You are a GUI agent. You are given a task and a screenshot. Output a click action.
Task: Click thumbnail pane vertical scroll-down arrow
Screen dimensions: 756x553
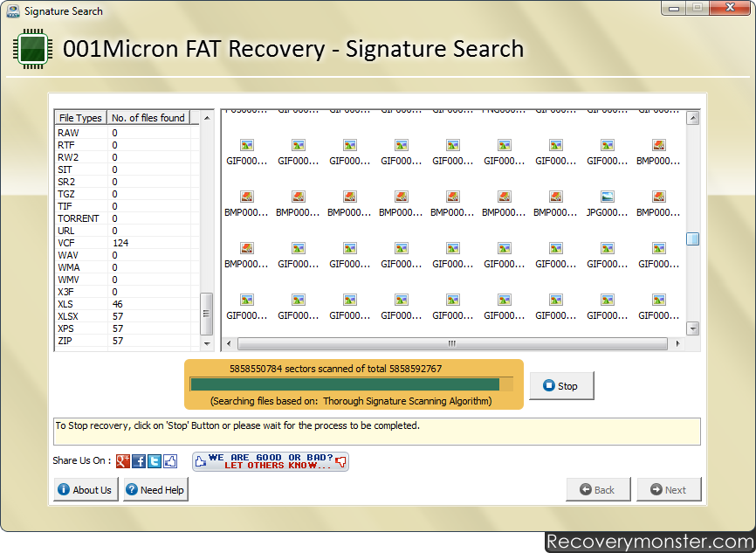[693, 328]
